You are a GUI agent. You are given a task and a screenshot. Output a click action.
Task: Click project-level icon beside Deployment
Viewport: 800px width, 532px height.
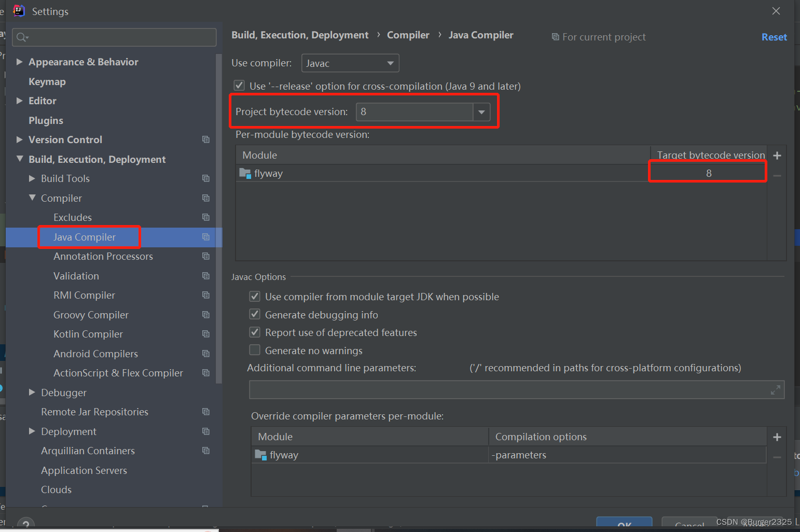[x=206, y=431]
